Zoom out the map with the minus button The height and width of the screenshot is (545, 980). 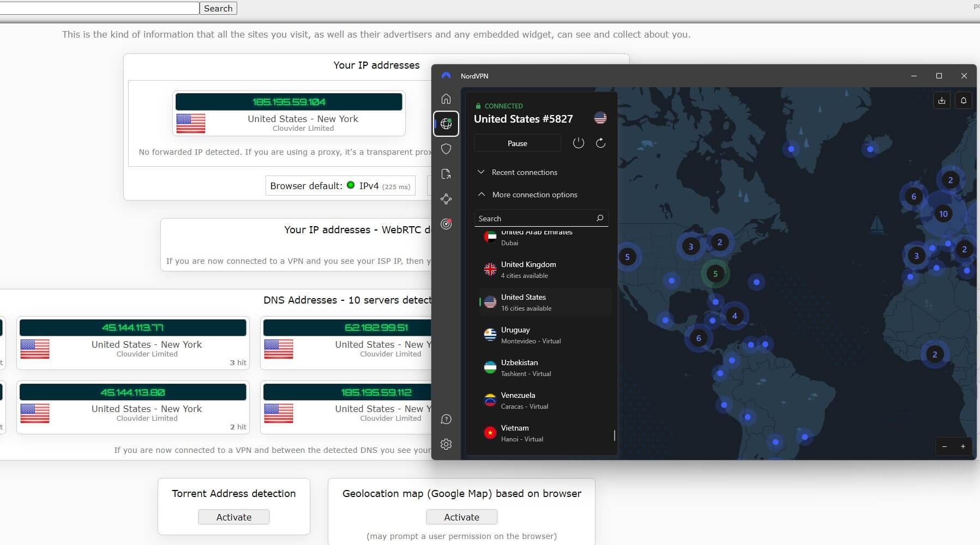tap(945, 446)
